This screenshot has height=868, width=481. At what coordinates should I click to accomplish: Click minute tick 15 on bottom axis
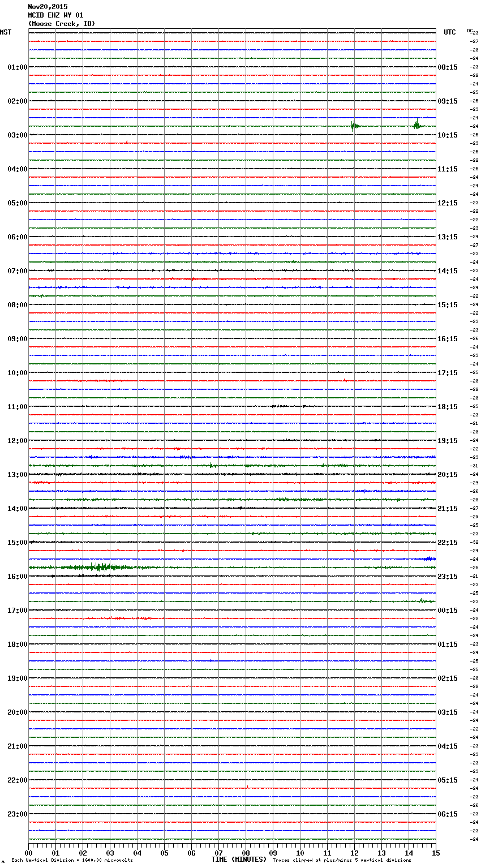tap(436, 853)
